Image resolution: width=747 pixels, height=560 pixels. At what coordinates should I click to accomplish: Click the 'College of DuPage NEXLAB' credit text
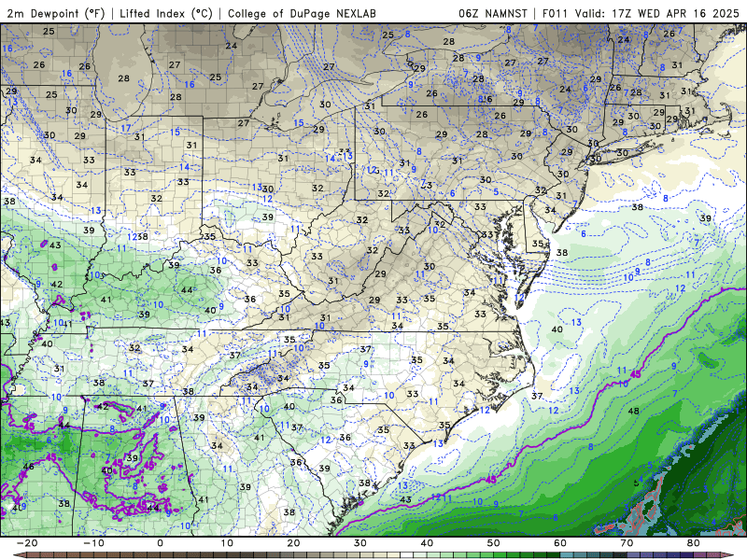coord(302,13)
